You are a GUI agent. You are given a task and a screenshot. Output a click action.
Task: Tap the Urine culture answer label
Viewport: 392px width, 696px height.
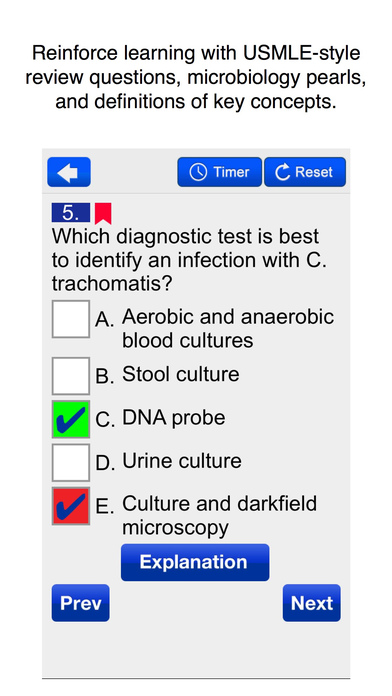tap(182, 461)
